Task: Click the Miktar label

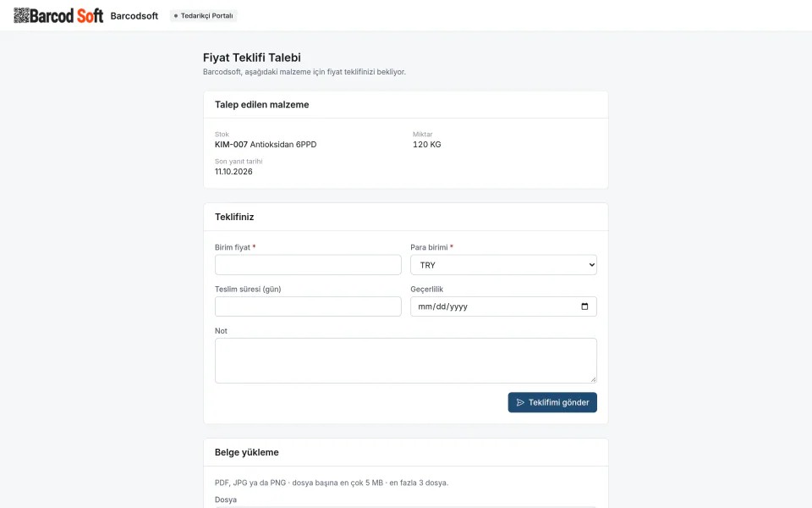Action: [x=423, y=135]
